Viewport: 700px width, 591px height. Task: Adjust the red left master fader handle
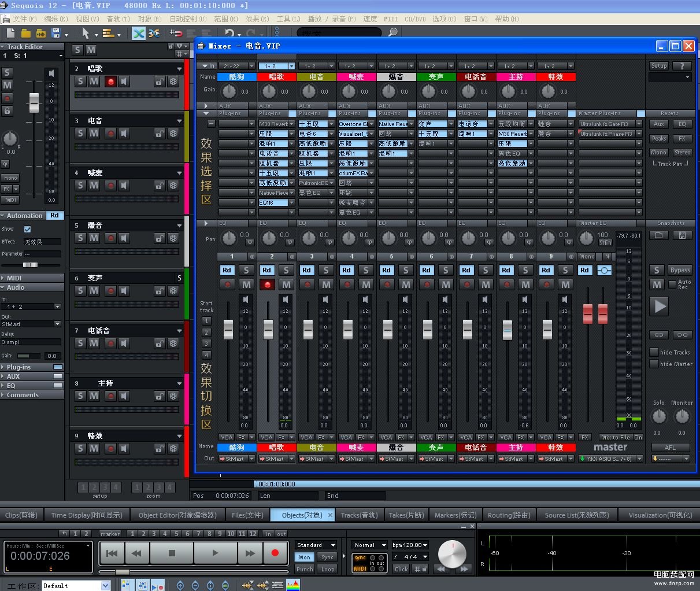[x=588, y=313]
